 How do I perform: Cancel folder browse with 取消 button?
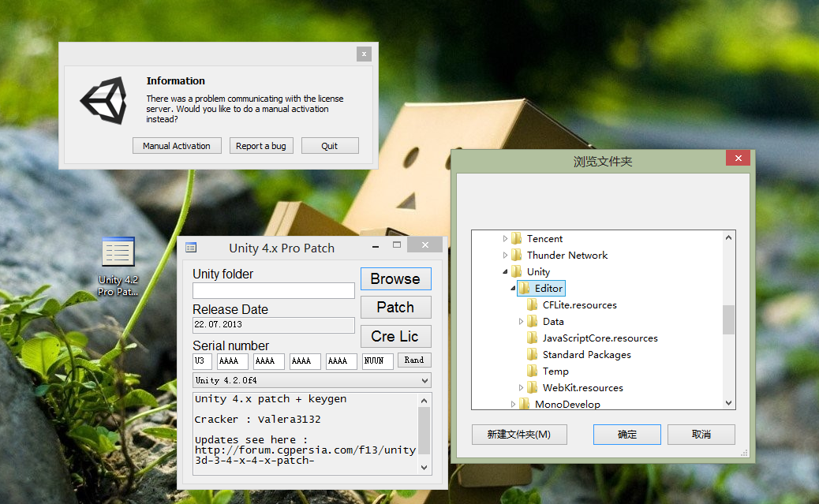701,435
